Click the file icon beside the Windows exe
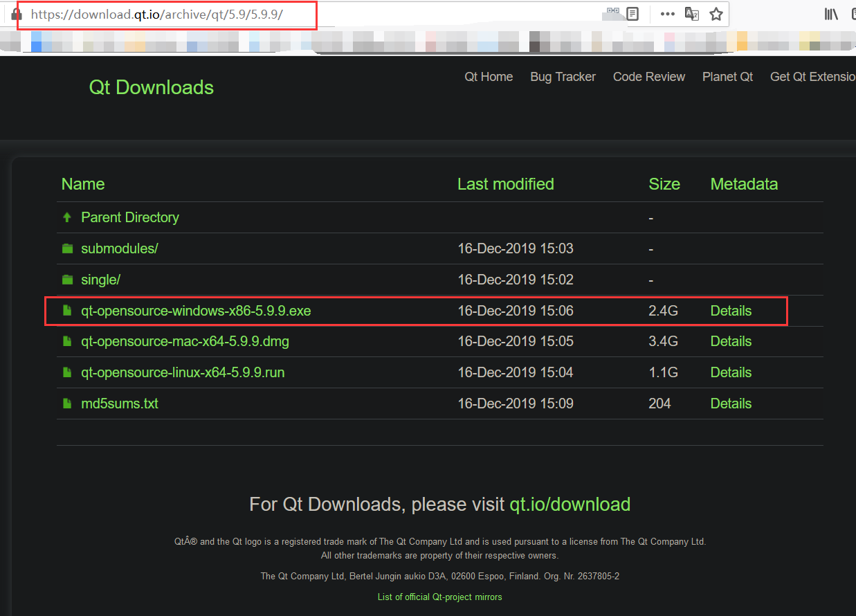The height and width of the screenshot is (616, 856). point(66,310)
